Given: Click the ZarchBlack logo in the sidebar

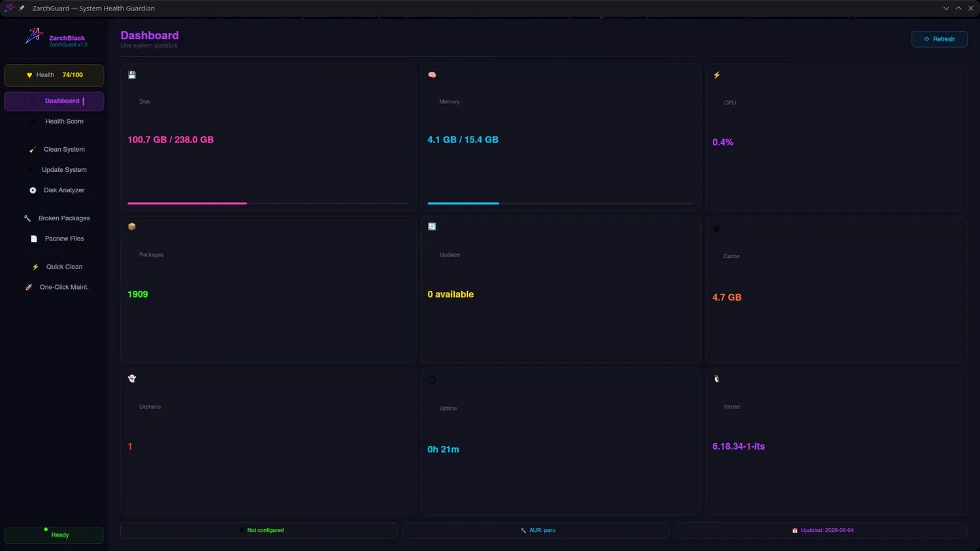Looking at the screenshot, I should [x=34, y=37].
